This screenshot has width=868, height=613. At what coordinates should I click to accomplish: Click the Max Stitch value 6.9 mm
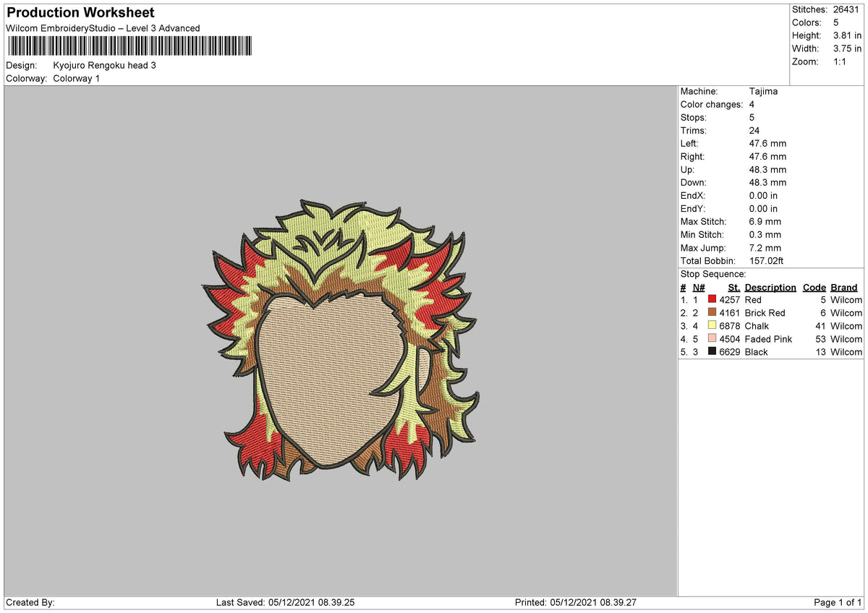[766, 221]
